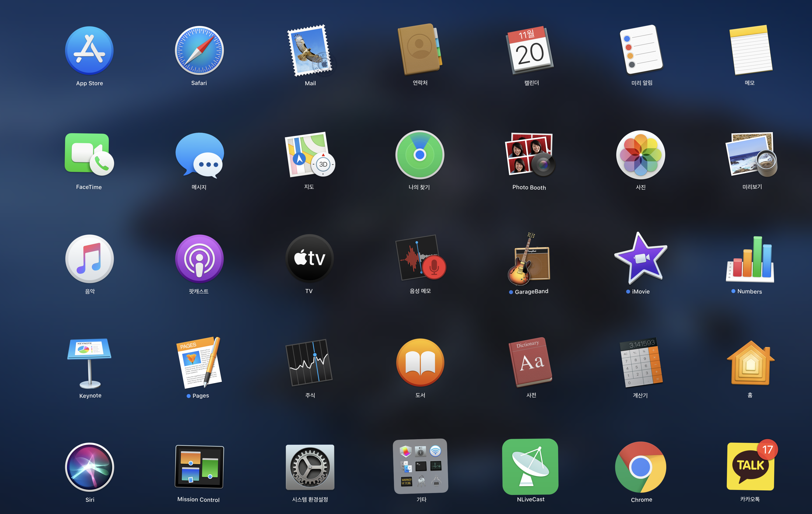
Task: Launch FaceTime app
Action: coord(89,154)
